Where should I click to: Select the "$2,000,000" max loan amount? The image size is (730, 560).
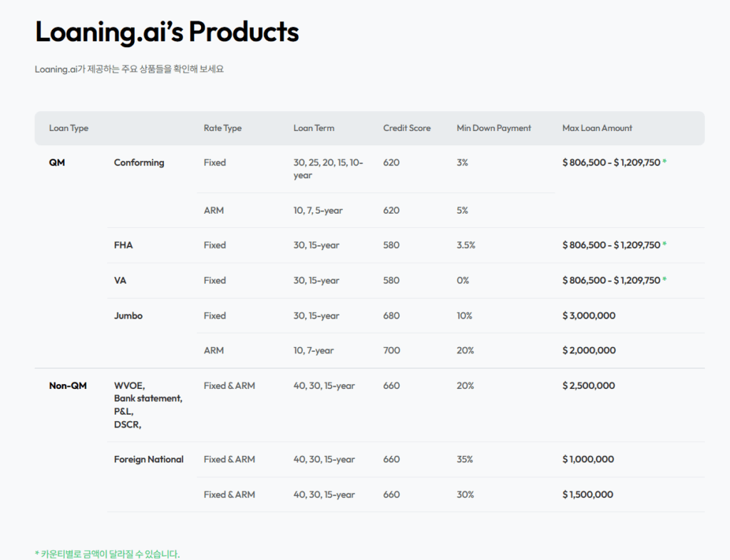(589, 351)
